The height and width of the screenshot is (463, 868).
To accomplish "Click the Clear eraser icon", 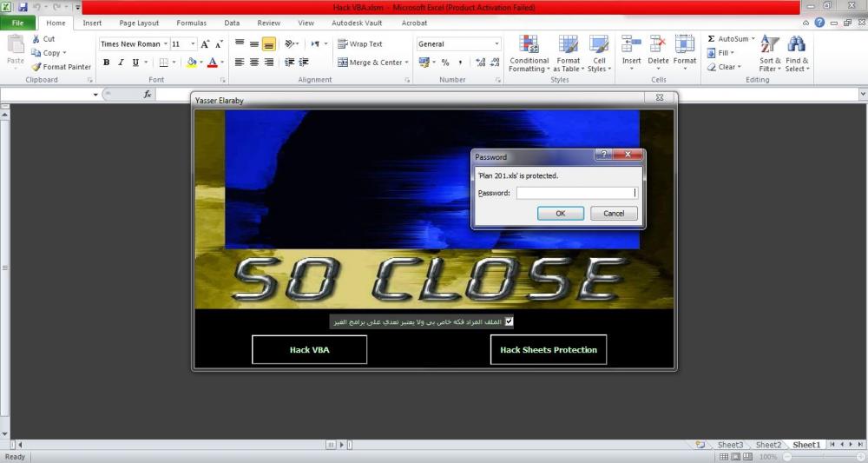I will [712, 67].
